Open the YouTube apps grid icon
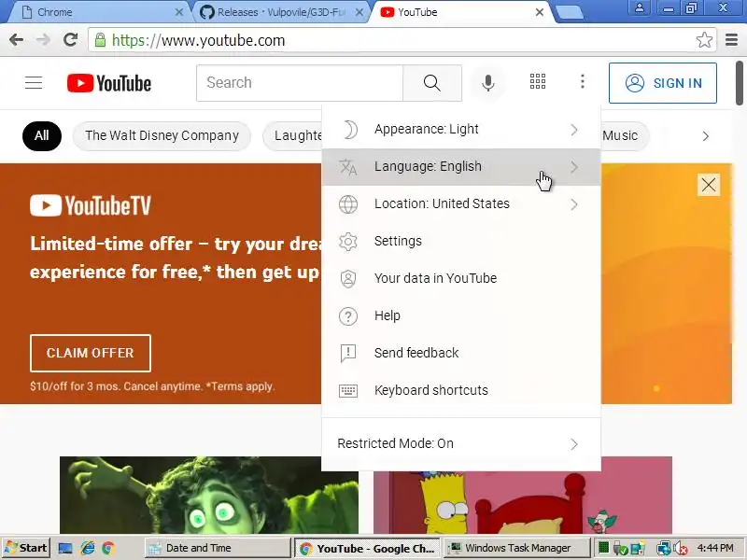This screenshot has width=747, height=560. click(538, 82)
